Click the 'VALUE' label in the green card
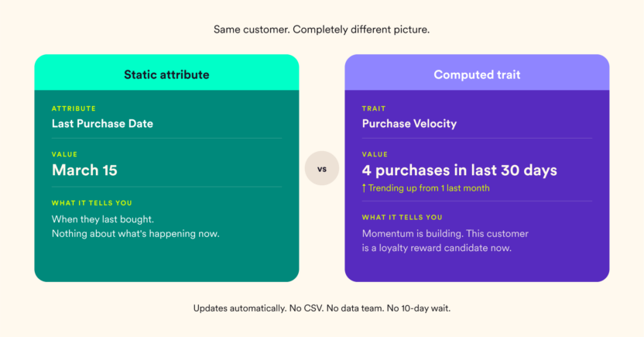 coord(64,154)
